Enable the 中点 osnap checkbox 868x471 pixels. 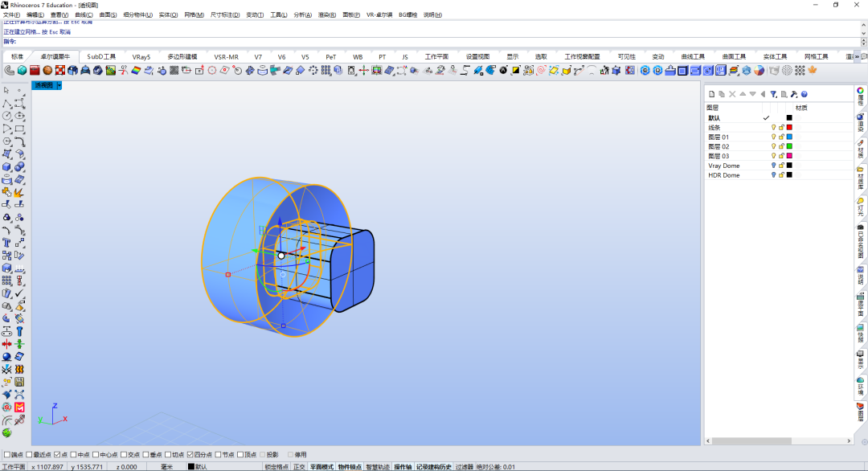[x=74, y=455]
